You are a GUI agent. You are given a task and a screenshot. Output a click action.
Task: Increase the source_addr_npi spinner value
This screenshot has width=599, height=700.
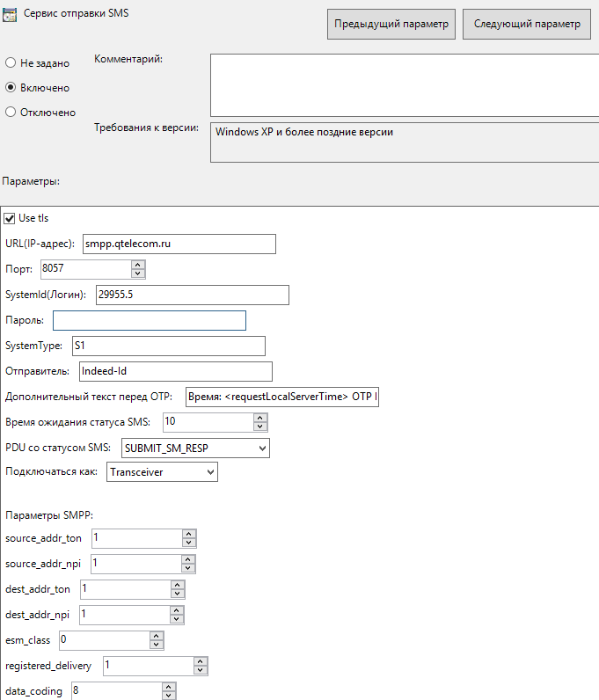[x=188, y=558]
